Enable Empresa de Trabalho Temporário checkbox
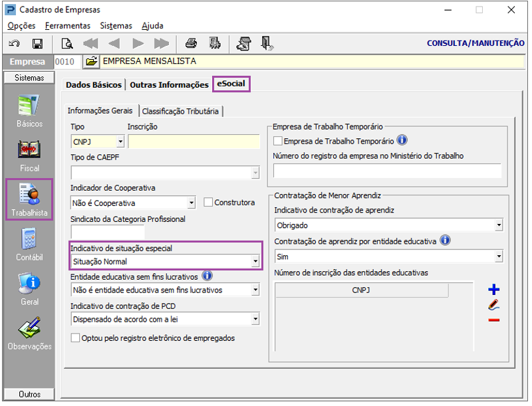The image size is (532, 406). (x=278, y=141)
